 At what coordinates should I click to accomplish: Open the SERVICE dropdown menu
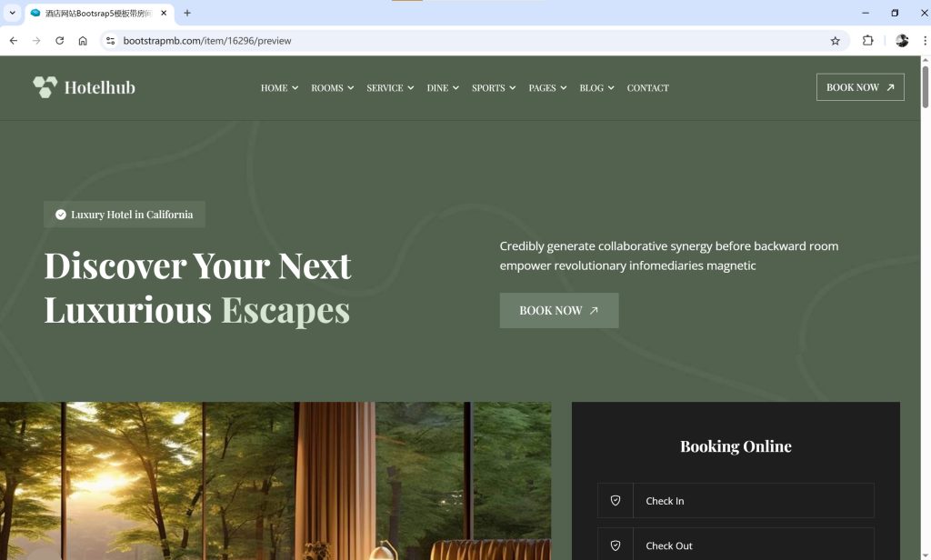pos(390,88)
